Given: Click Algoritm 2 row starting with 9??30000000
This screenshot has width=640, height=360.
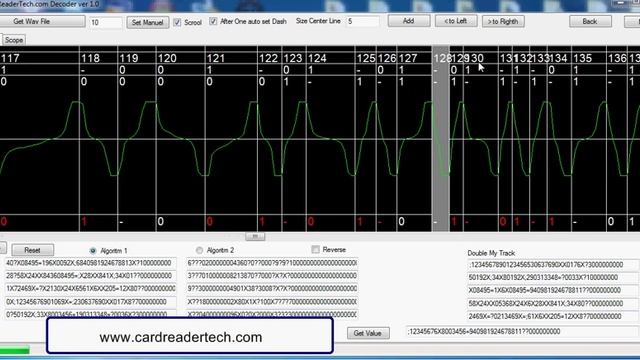Looking at the screenshot, I should click(x=272, y=289).
